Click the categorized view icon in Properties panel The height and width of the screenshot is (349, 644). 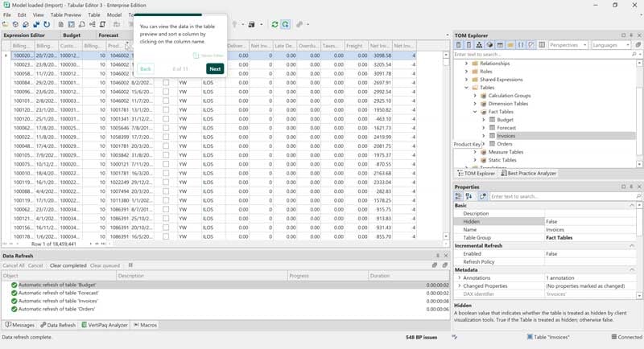pos(459,196)
